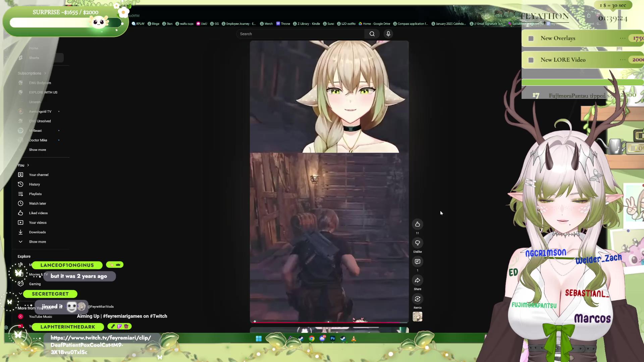Click the Short's red progress bar
Screen dimensions: 644x362
[329, 322]
